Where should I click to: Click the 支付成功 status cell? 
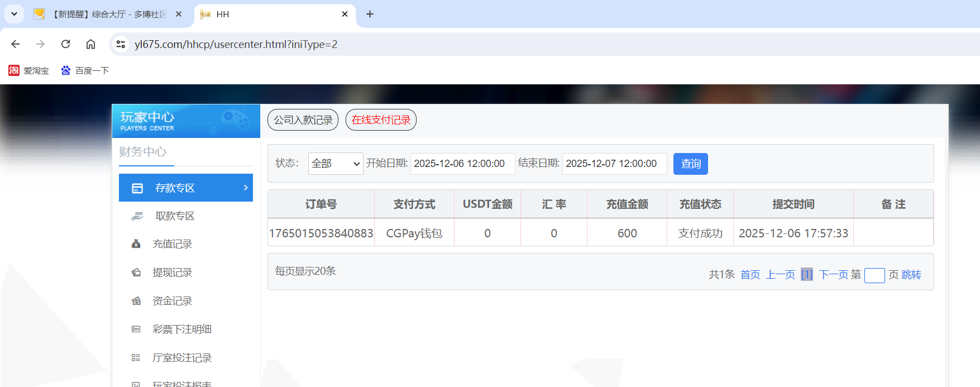pyautogui.click(x=700, y=233)
